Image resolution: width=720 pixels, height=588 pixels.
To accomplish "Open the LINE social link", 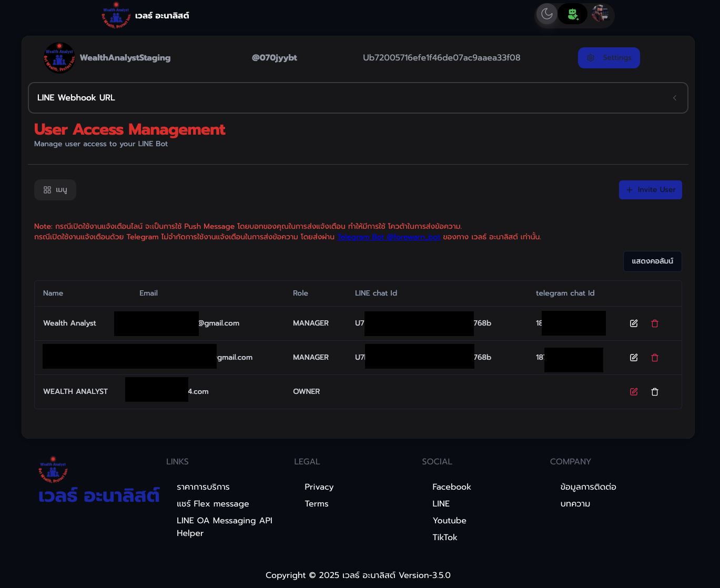I will click(x=441, y=504).
